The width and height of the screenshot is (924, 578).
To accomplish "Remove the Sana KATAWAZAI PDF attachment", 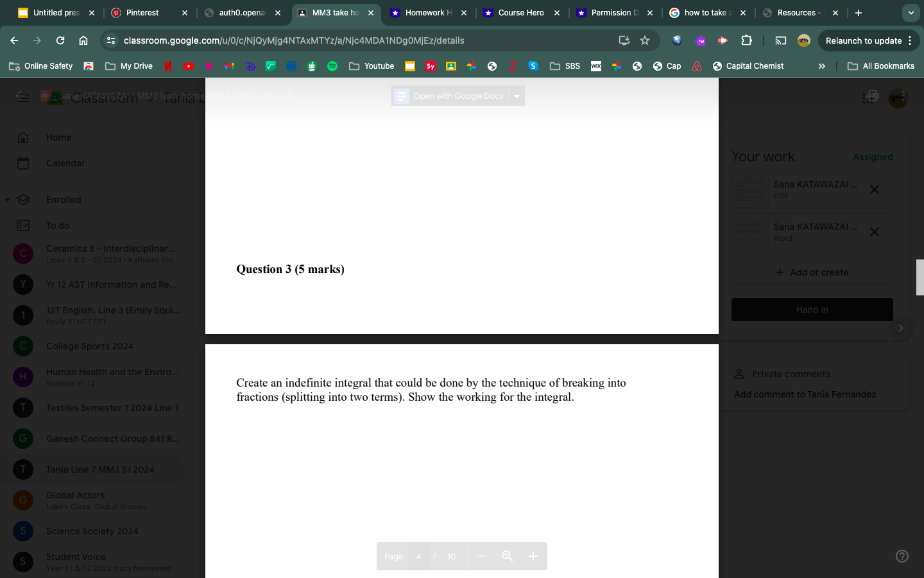I will point(874,189).
